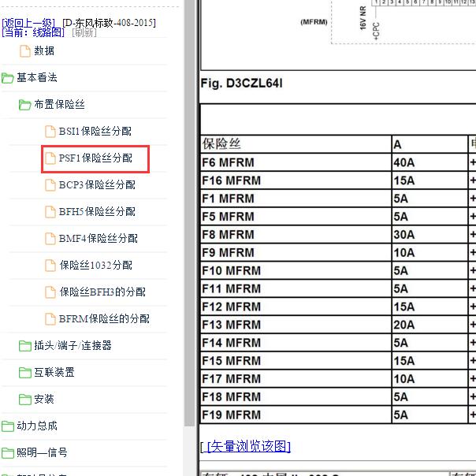Viewport: 476px width, 476px height.
Task: Click the folder icon beside 安装
Action: (25, 400)
